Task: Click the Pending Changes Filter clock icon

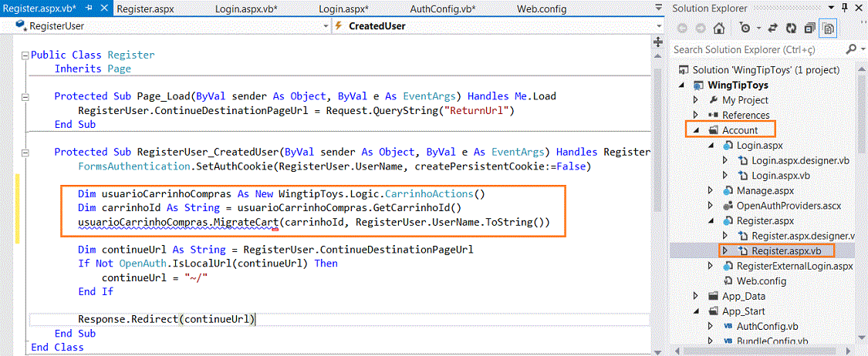Action: [744, 29]
